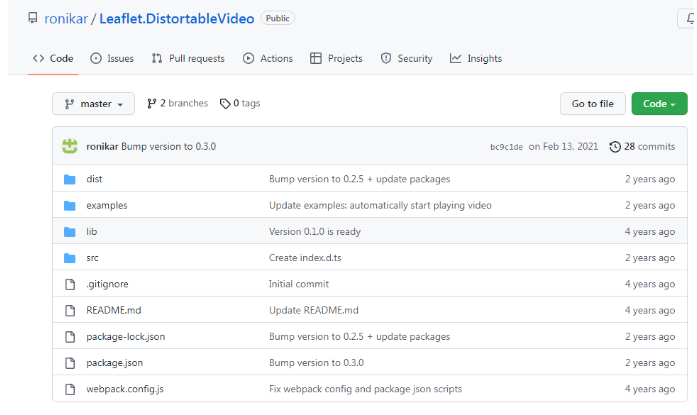View the 0 tags link
697x415 pixels.
click(240, 104)
